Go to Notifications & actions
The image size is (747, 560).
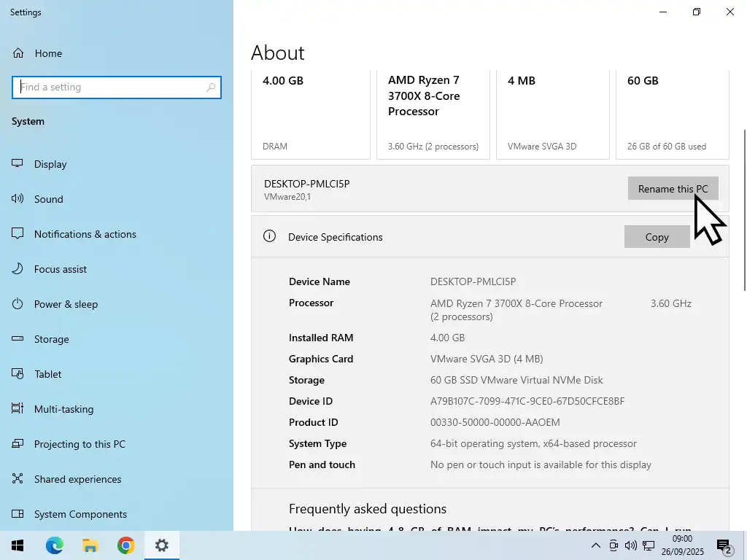coord(85,234)
